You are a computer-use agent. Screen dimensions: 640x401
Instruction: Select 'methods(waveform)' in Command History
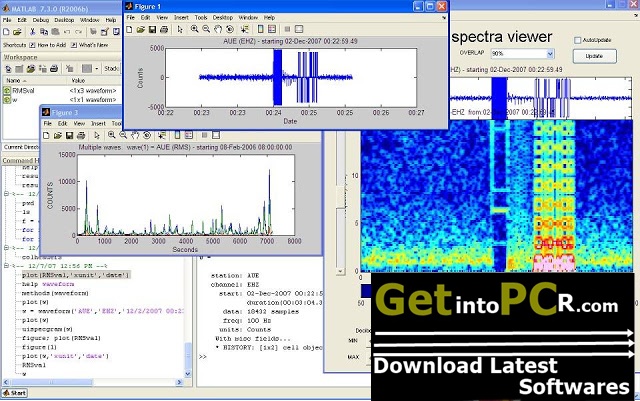(55, 293)
